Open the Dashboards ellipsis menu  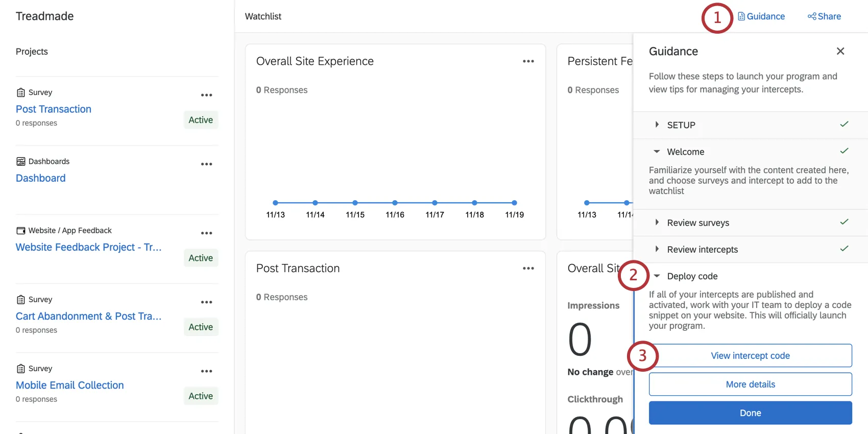click(x=207, y=164)
